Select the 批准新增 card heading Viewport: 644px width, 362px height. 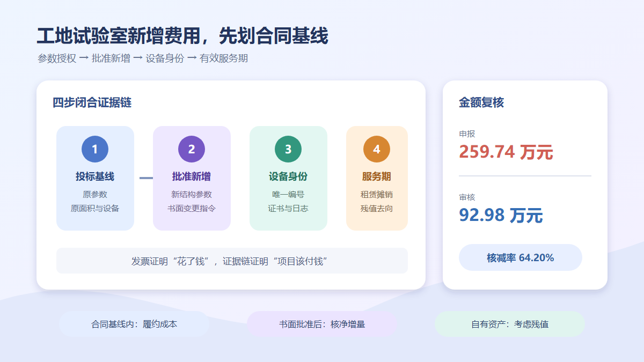click(192, 176)
